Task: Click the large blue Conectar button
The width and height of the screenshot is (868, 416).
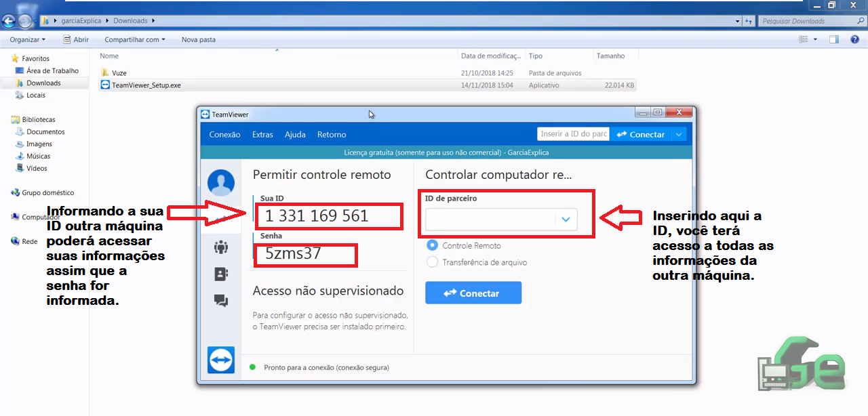Action: (x=473, y=293)
